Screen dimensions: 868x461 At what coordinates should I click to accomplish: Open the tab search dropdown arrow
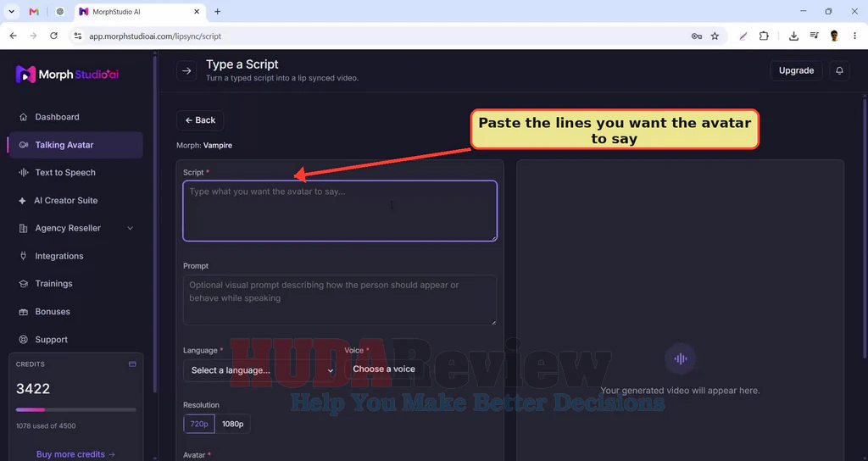11,12
